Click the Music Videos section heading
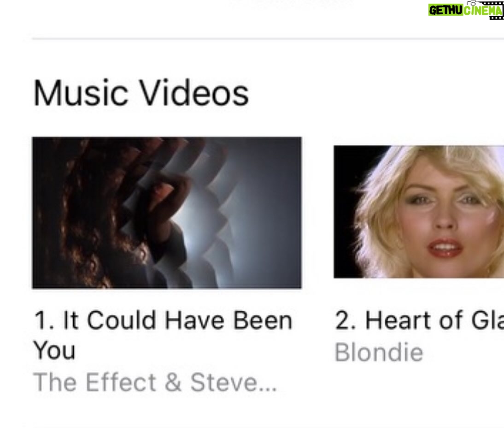This screenshot has height=428, width=504. [141, 93]
